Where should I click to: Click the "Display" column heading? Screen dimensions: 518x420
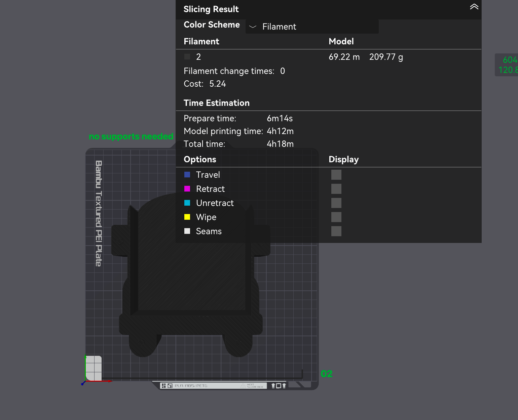click(x=343, y=159)
